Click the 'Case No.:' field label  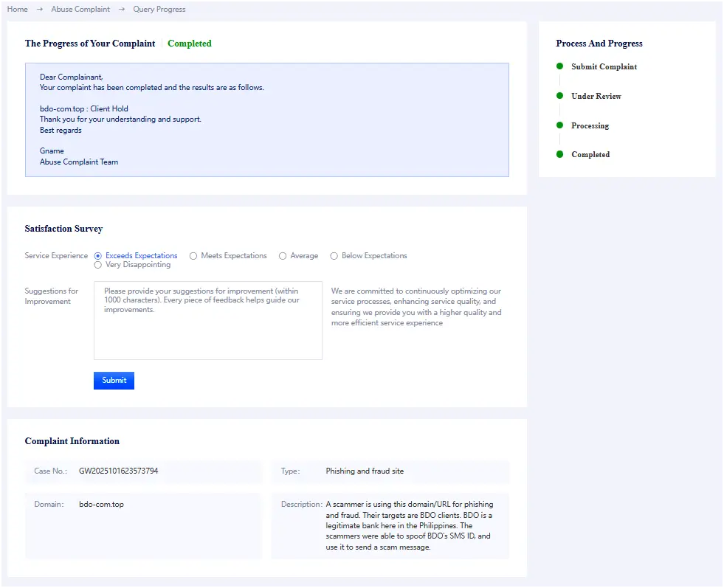tap(51, 471)
